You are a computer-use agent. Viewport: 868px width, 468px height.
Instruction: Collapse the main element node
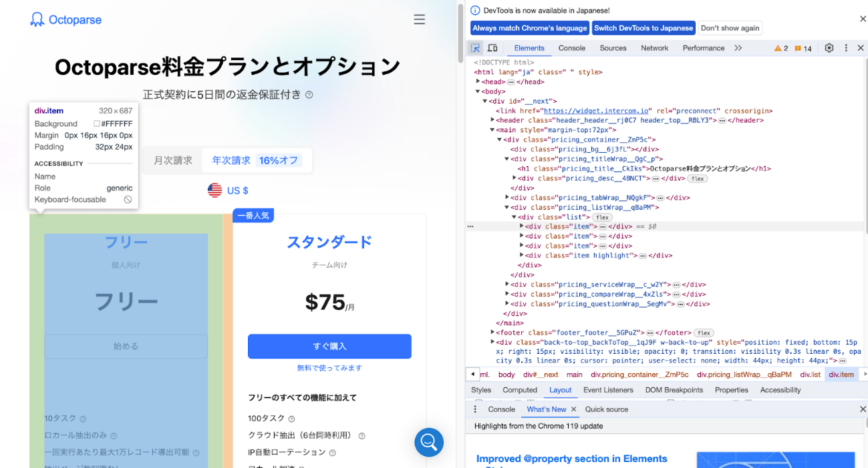[x=492, y=130]
